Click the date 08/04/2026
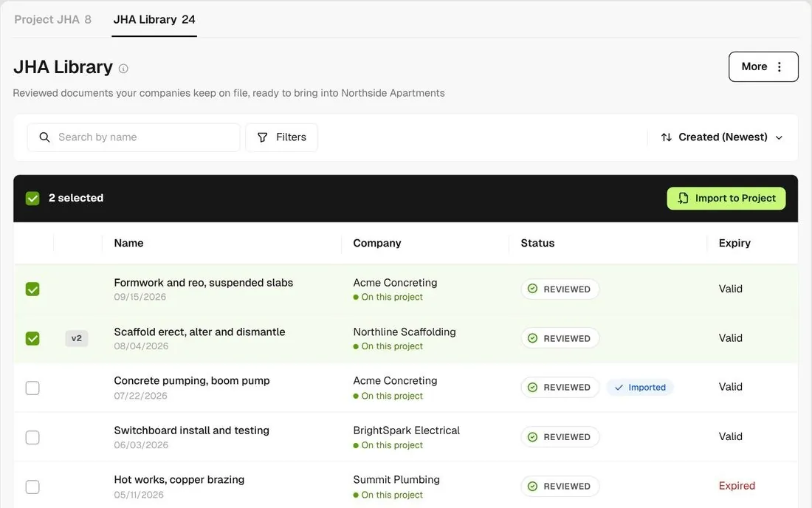This screenshot has width=812, height=508. [x=141, y=346]
